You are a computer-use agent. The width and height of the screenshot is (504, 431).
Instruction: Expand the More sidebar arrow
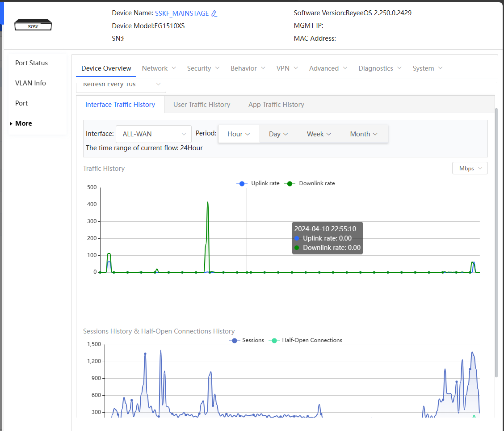[x=11, y=123]
